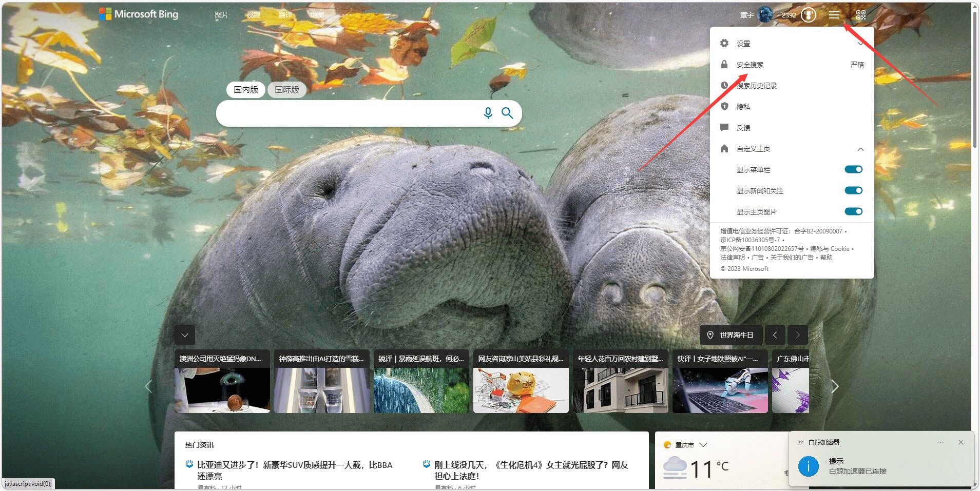Click the microphone icon in the search box

488,113
